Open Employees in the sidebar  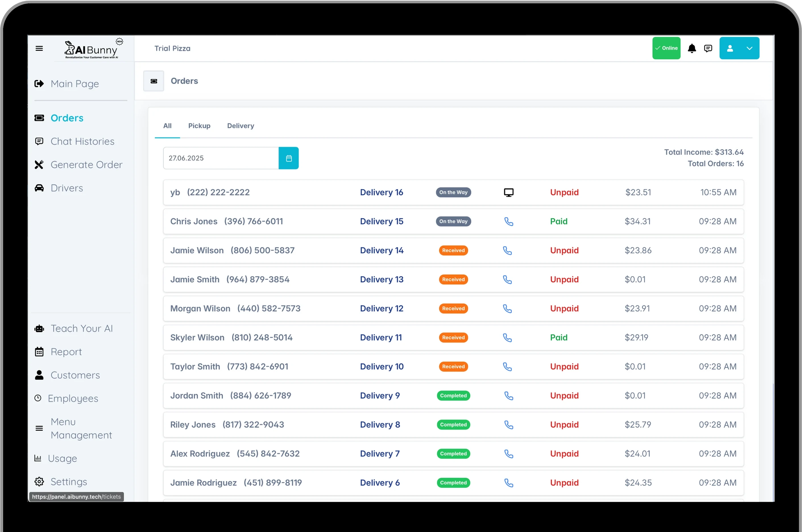pos(73,399)
